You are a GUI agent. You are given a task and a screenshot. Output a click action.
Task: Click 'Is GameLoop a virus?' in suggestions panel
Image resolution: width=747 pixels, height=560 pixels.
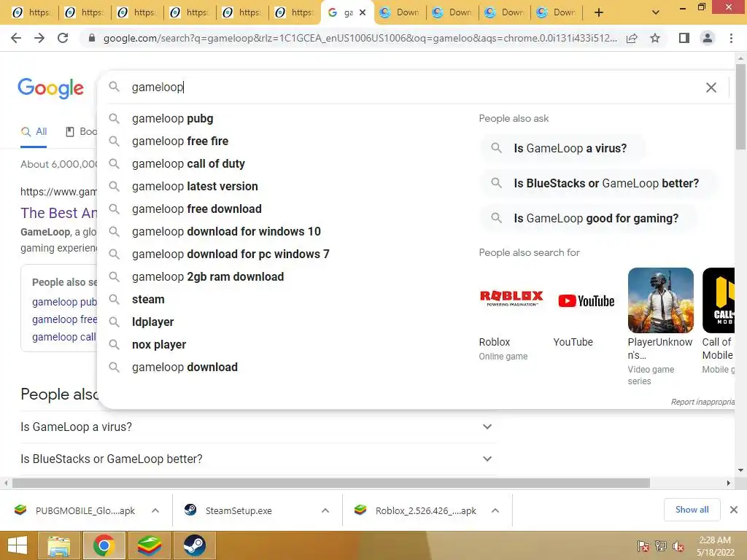point(562,148)
